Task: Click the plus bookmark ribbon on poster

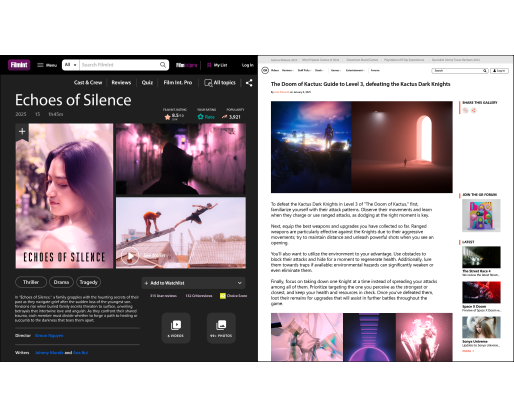Action: (22, 132)
